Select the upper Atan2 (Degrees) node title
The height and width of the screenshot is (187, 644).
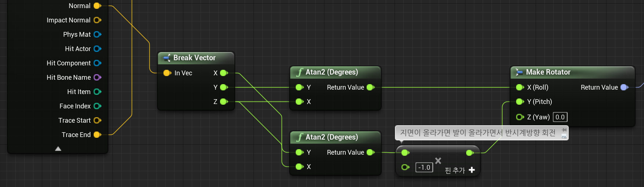(332, 72)
